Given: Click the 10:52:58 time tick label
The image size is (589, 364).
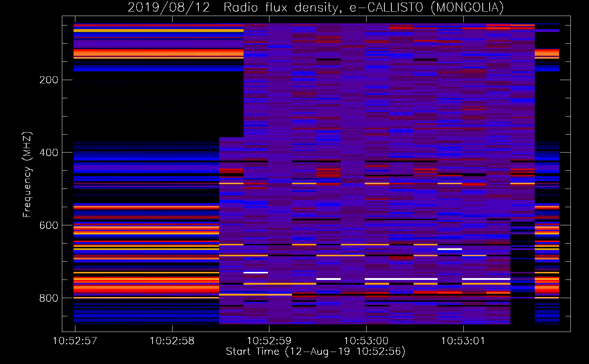Looking at the screenshot, I should pyautogui.click(x=172, y=341).
